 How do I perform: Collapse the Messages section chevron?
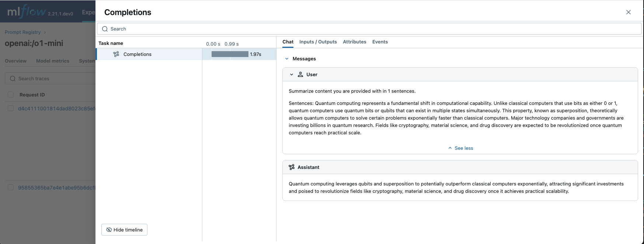pyautogui.click(x=287, y=59)
